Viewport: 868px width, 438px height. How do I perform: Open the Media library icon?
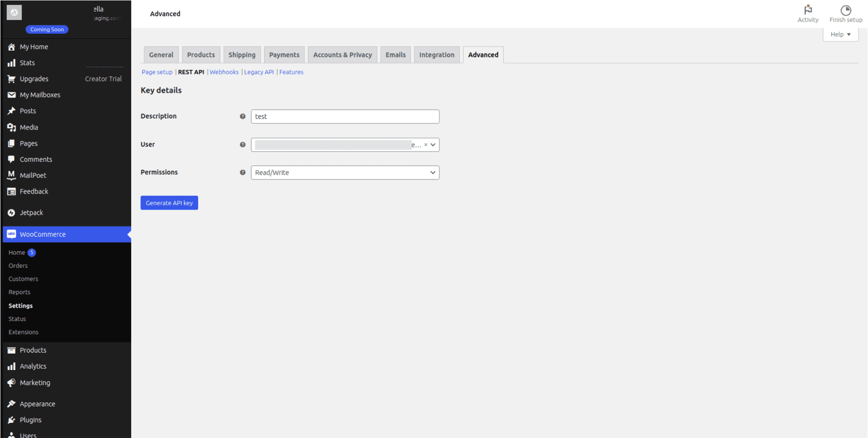click(12, 127)
